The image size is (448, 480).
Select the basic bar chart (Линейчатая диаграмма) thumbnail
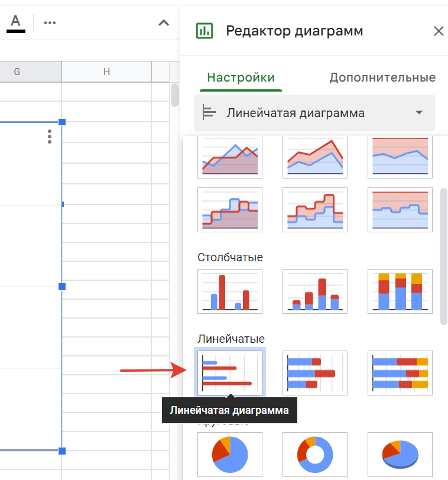[229, 372]
